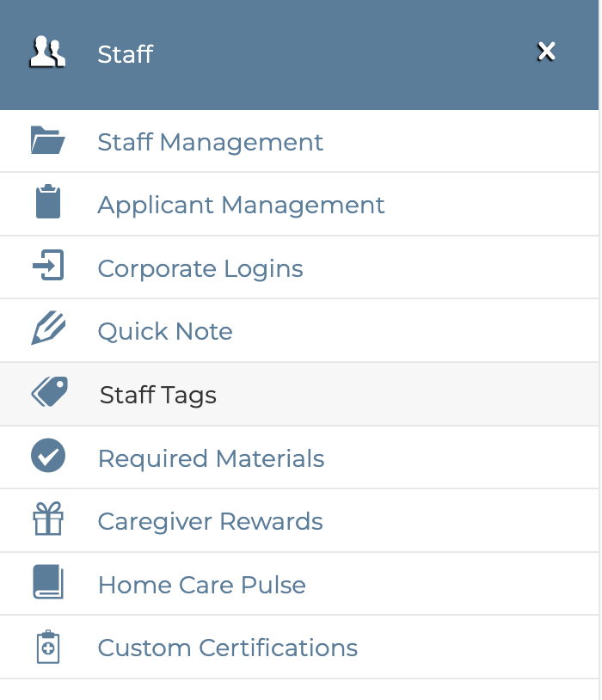Select Home Care Pulse
The height and width of the screenshot is (700, 602).
201,585
